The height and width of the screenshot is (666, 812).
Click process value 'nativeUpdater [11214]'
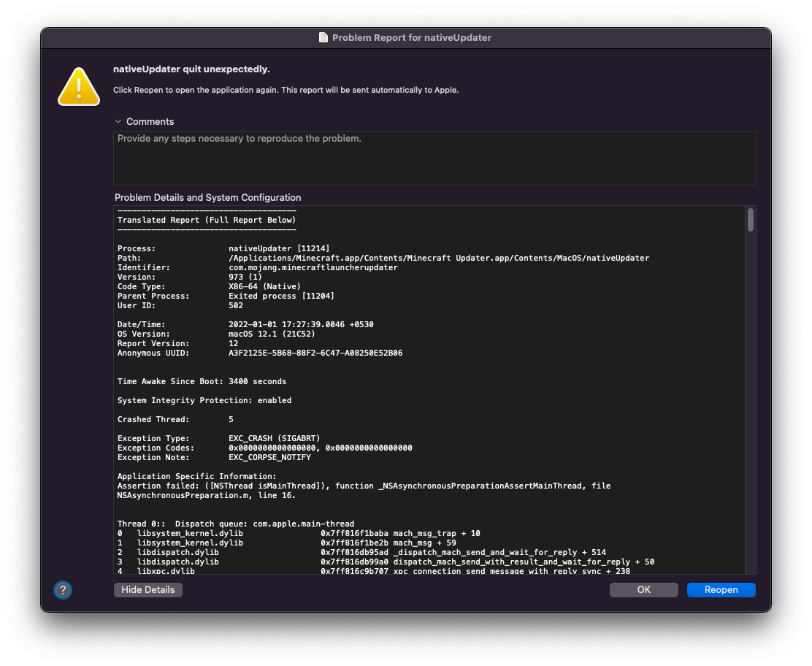point(279,248)
